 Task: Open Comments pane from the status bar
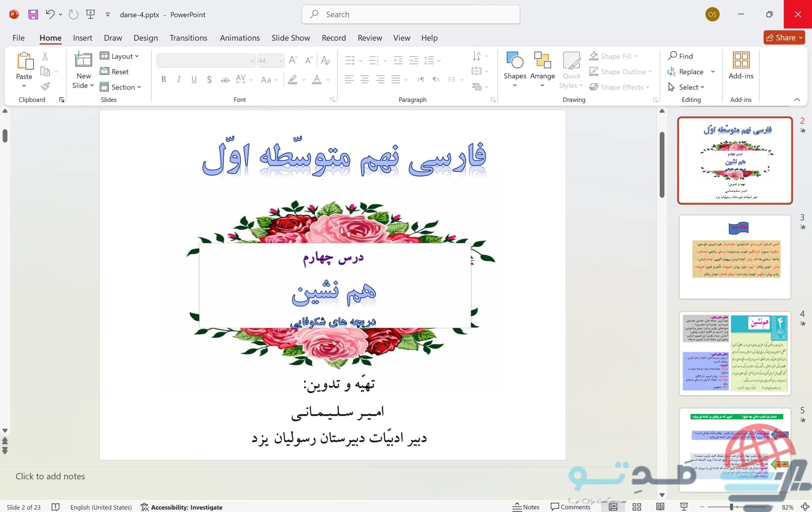(x=570, y=507)
